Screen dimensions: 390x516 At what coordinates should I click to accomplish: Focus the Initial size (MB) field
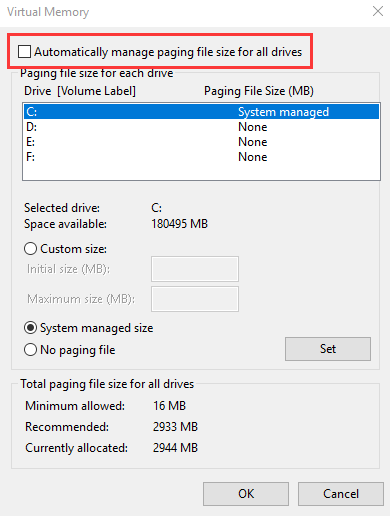[x=195, y=269]
